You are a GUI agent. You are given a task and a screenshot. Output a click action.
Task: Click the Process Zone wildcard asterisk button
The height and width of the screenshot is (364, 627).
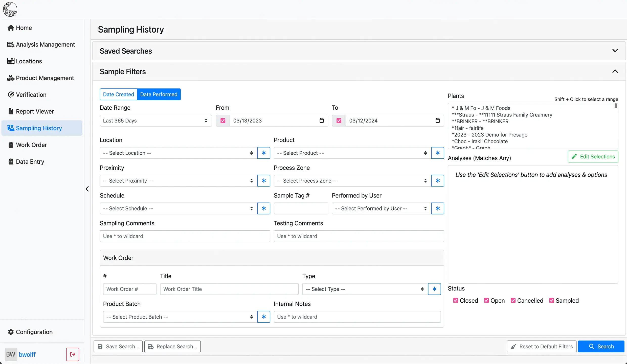click(x=438, y=181)
